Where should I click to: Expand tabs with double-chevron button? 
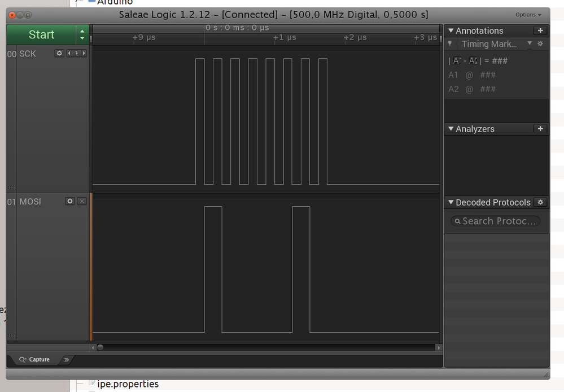(x=67, y=360)
